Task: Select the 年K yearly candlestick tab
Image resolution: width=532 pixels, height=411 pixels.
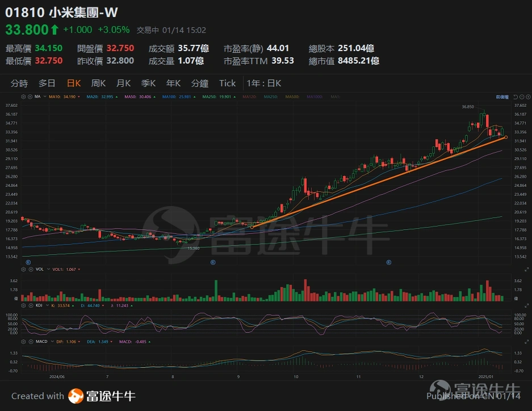Action: (173, 83)
